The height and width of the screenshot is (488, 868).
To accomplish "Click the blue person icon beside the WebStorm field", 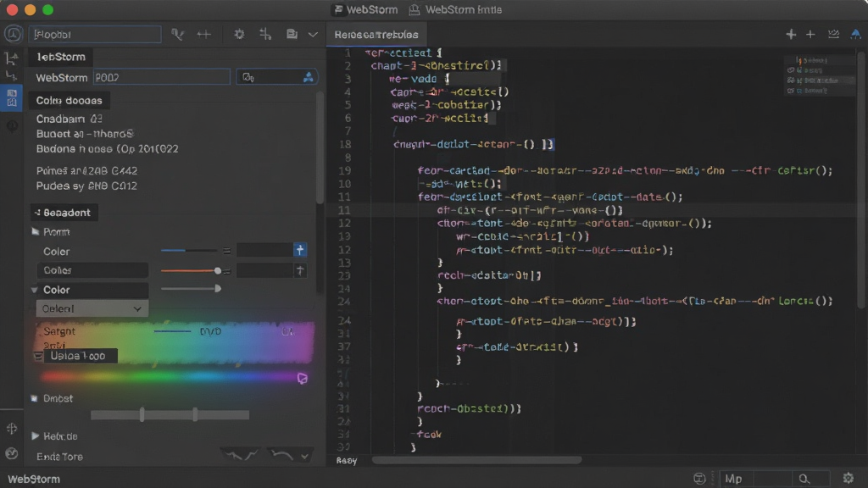I will pyautogui.click(x=309, y=77).
